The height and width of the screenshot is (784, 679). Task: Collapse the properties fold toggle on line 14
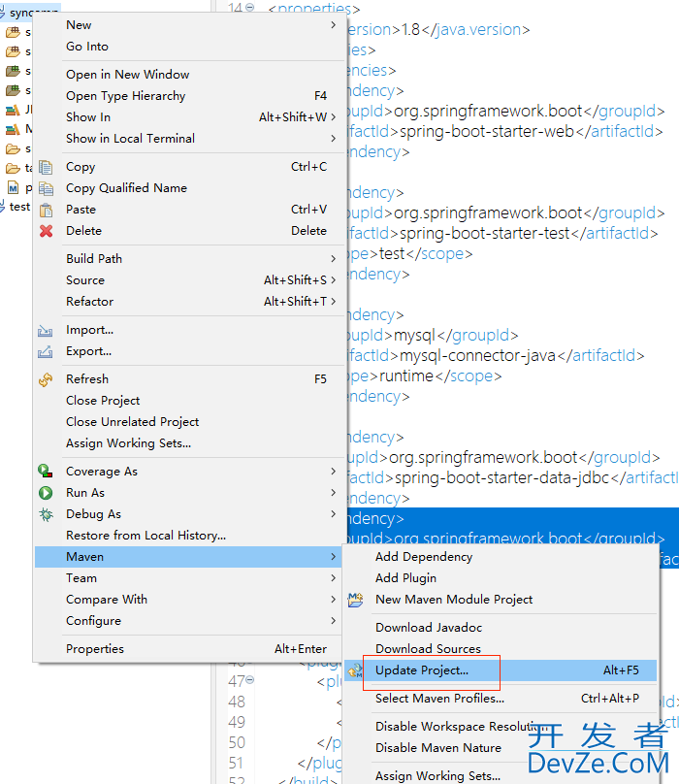coord(249,7)
